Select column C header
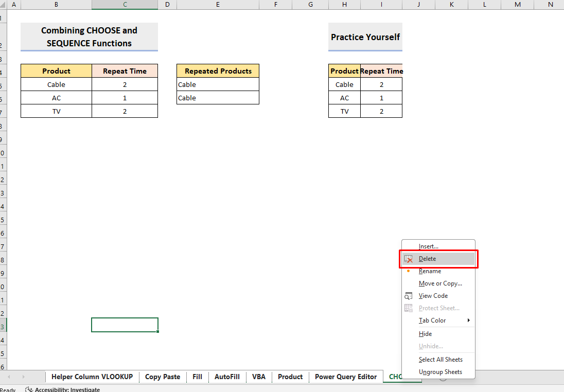Viewport: 564px width, 392px height. (125, 5)
